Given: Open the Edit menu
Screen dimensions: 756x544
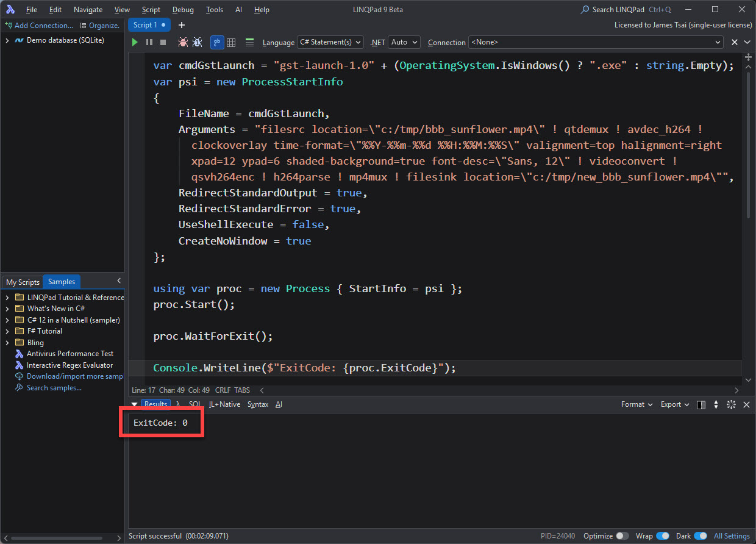Looking at the screenshot, I should [x=55, y=10].
